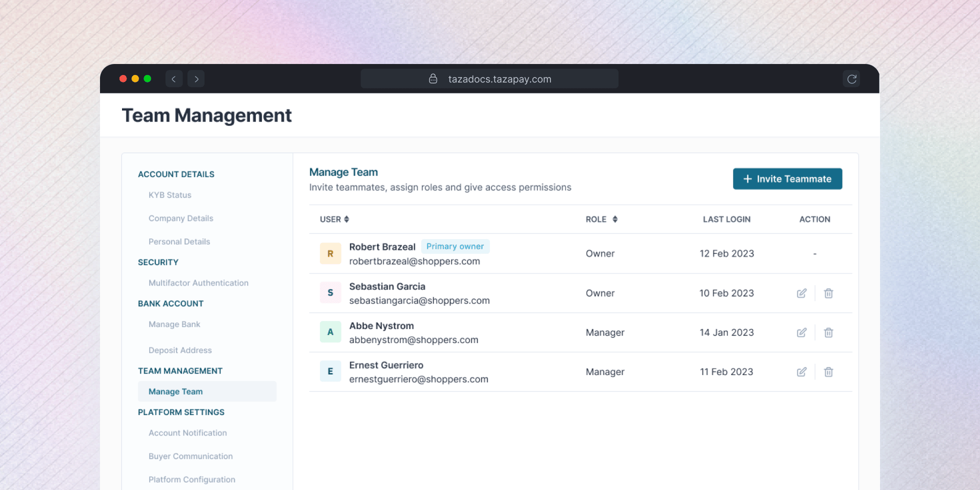
Task: Click Manager role in Ernest Guerriero's row
Action: click(605, 372)
